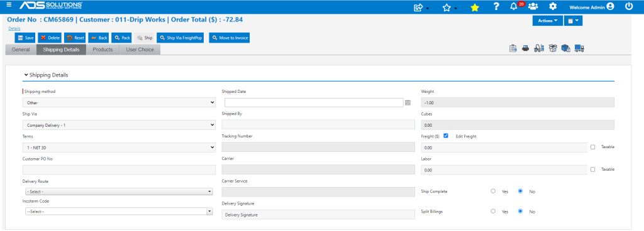
Task: Click the locked package icon
Action: 565,48
